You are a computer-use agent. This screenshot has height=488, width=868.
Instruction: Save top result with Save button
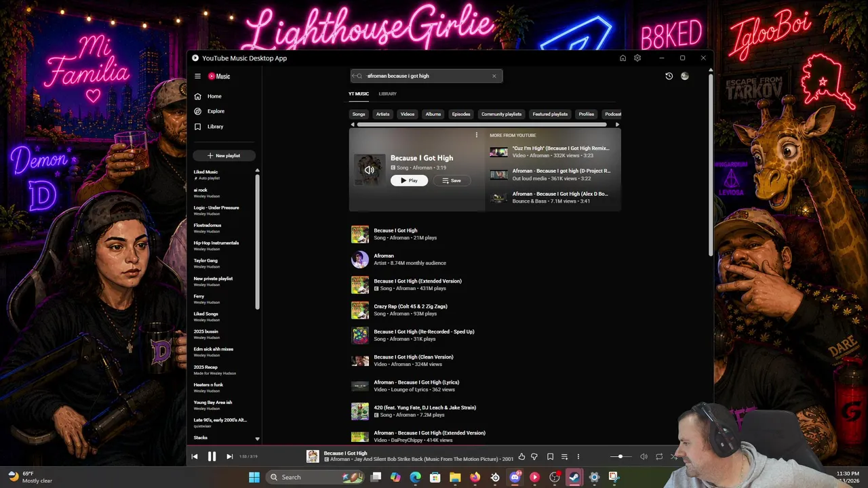452,181
